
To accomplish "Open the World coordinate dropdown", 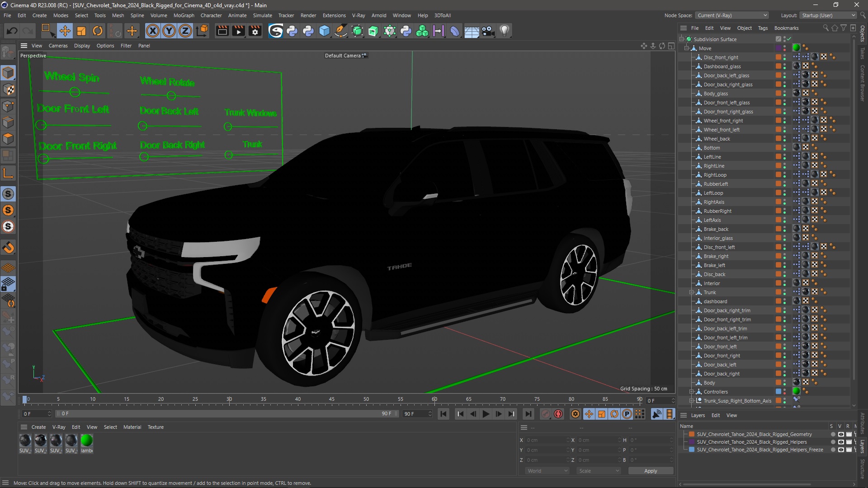I will 547,471.
